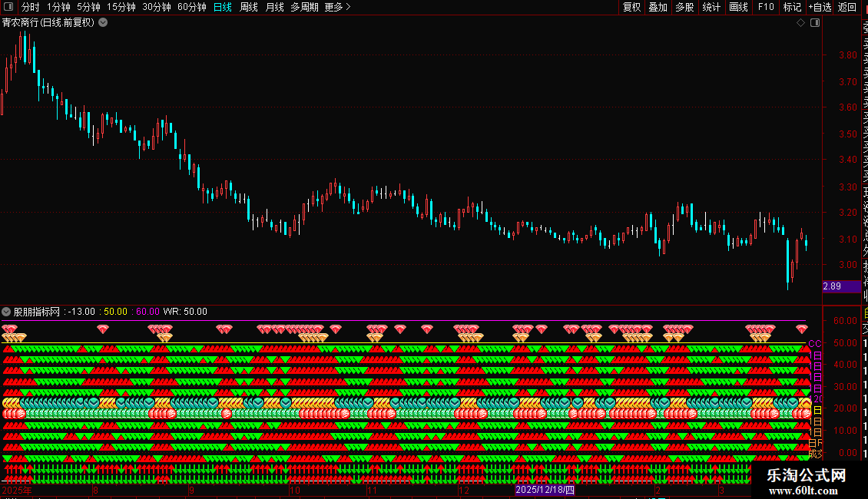The image size is (868, 499).
Task: Open dropdown beside 青农商行 chart title
Action: [103, 23]
